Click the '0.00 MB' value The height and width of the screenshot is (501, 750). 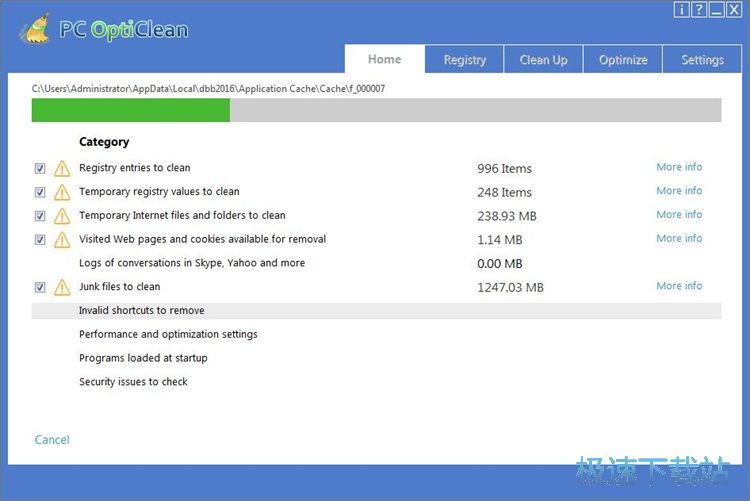coord(499,264)
